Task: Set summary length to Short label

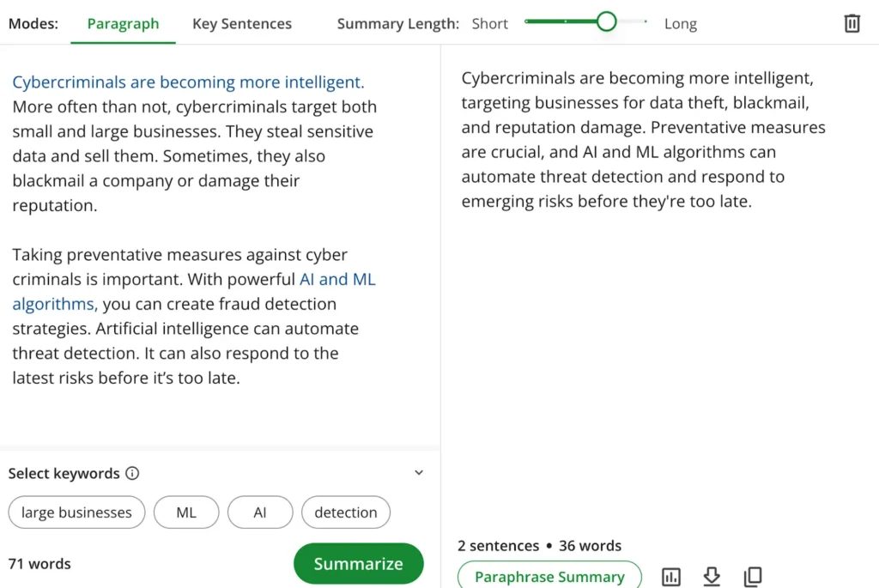Action: tap(489, 23)
